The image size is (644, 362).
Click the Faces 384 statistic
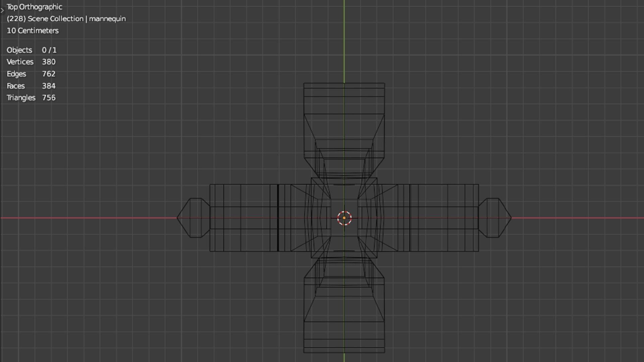31,86
